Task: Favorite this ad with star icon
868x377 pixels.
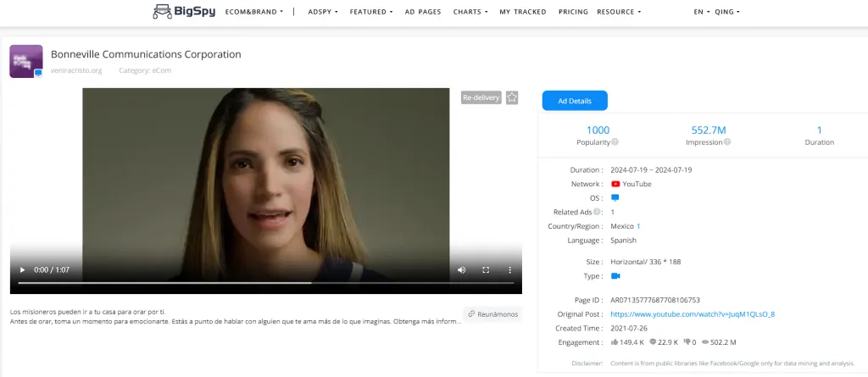Action: pos(512,97)
